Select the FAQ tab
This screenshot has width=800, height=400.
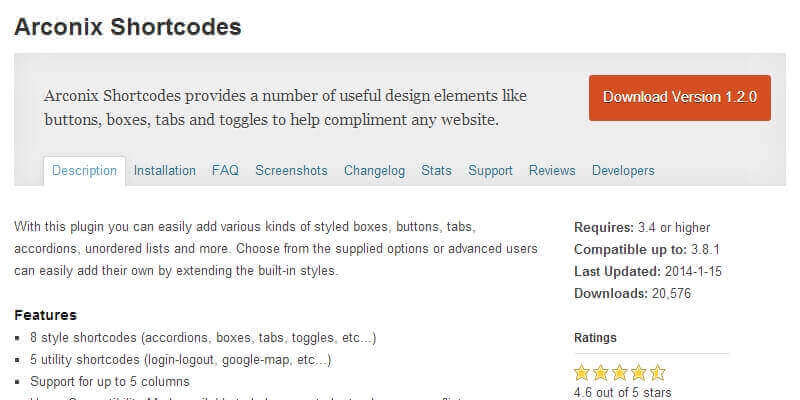point(225,171)
